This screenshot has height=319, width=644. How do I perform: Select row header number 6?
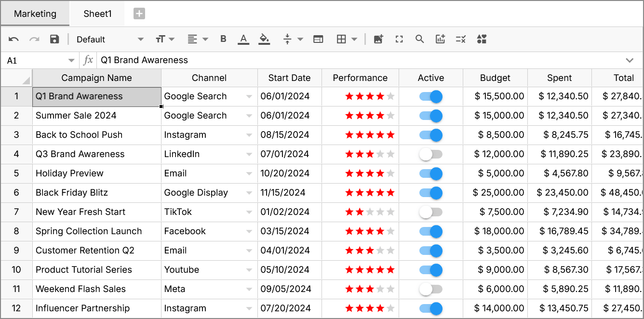[x=16, y=193]
